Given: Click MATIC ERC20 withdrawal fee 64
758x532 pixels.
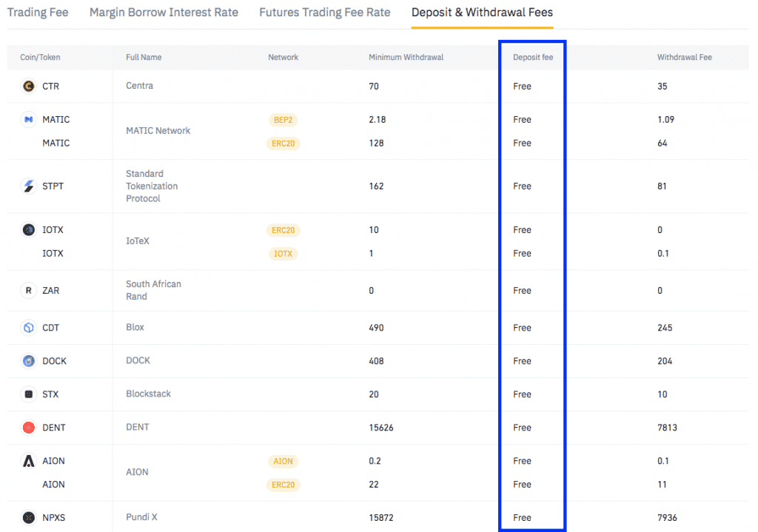Looking at the screenshot, I should 663,143.
